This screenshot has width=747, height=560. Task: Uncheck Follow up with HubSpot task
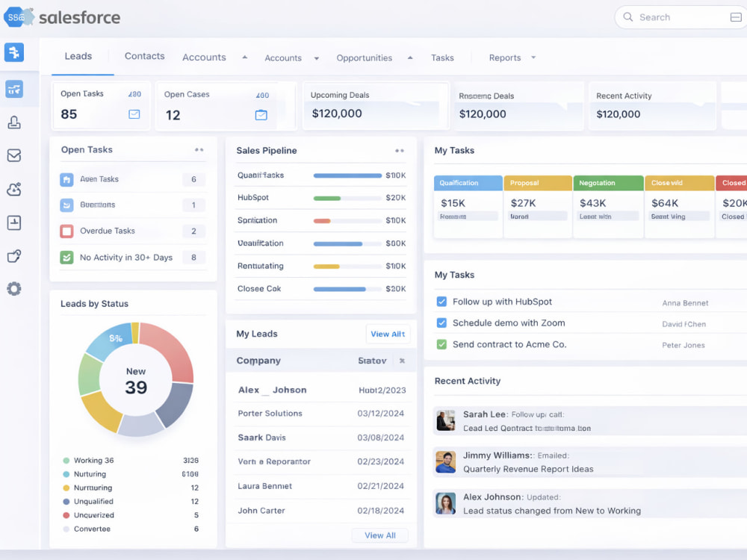[x=441, y=302]
